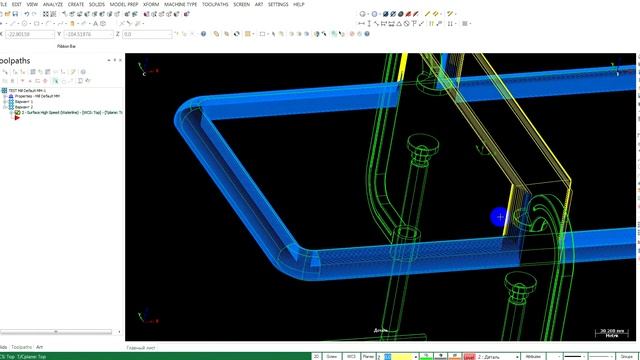Click the yellow line attribute icon
This screenshot has height=360, width=640.
coord(427,14)
